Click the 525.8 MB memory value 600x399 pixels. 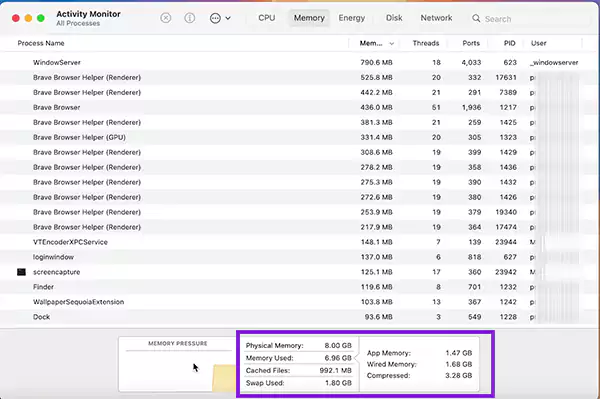coord(377,77)
